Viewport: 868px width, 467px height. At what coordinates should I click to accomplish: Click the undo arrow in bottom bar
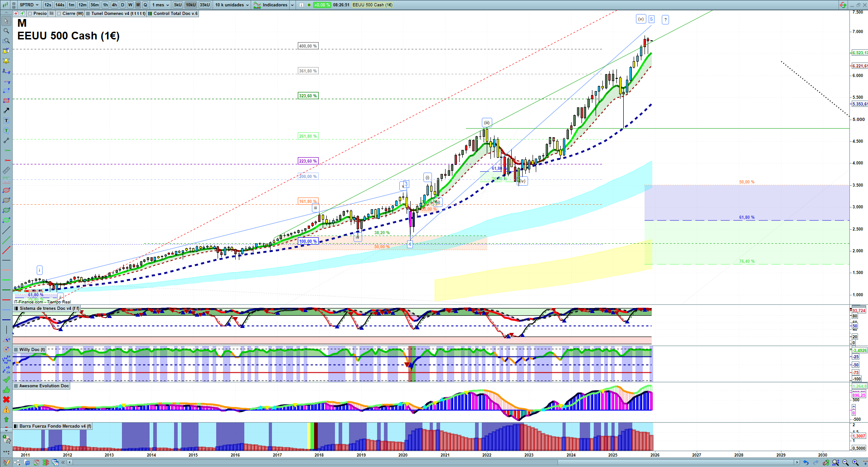point(805,462)
